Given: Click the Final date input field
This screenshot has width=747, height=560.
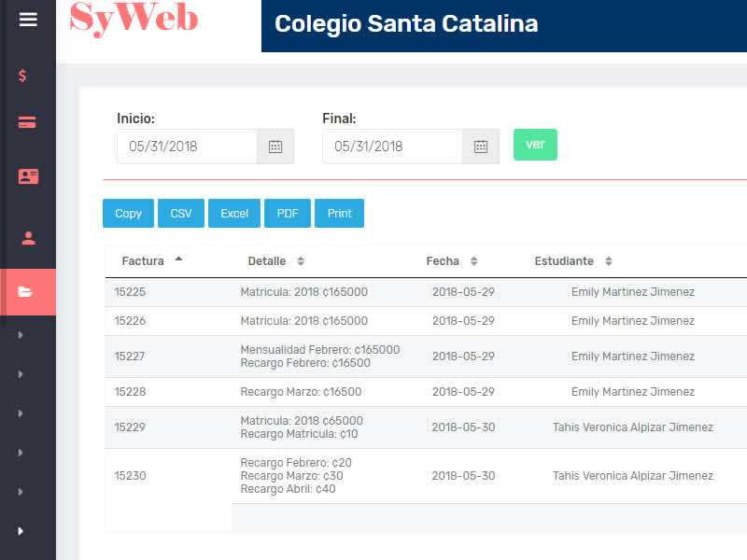Looking at the screenshot, I should pyautogui.click(x=392, y=147).
